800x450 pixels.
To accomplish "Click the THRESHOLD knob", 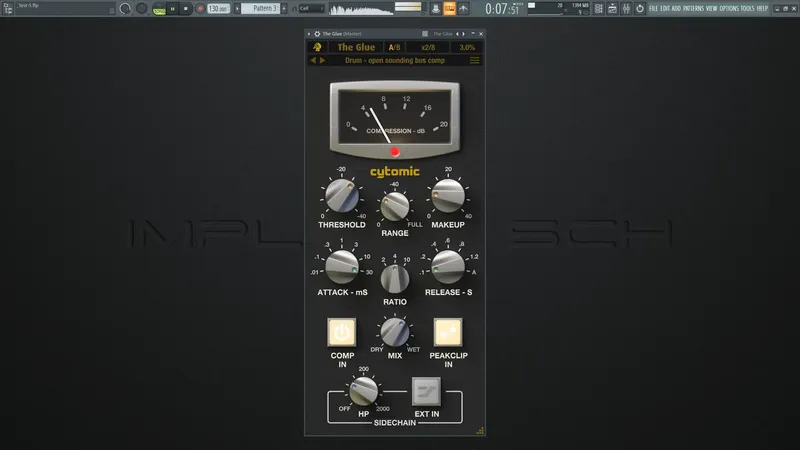I will (342, 196).
